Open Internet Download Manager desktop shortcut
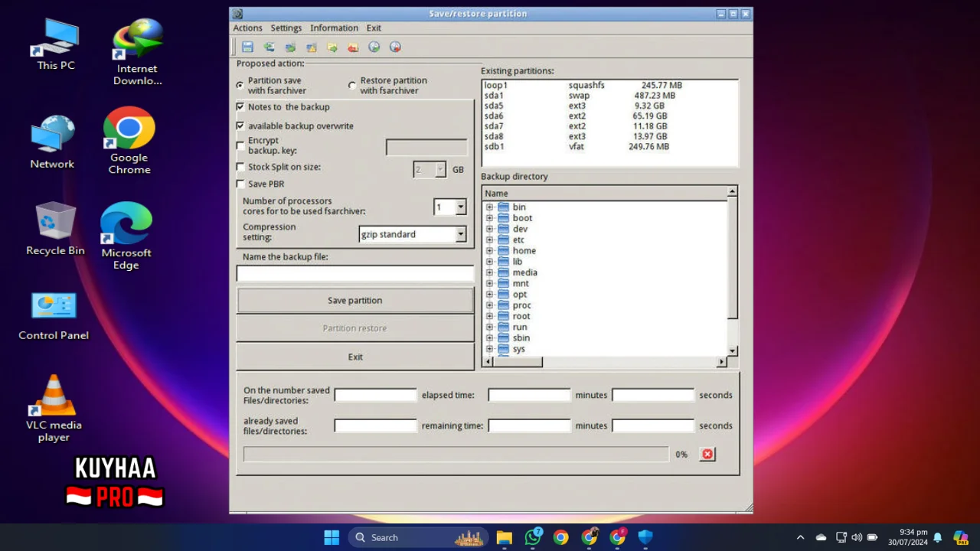This screenshot has height=551, width=980. pos(137,52)
